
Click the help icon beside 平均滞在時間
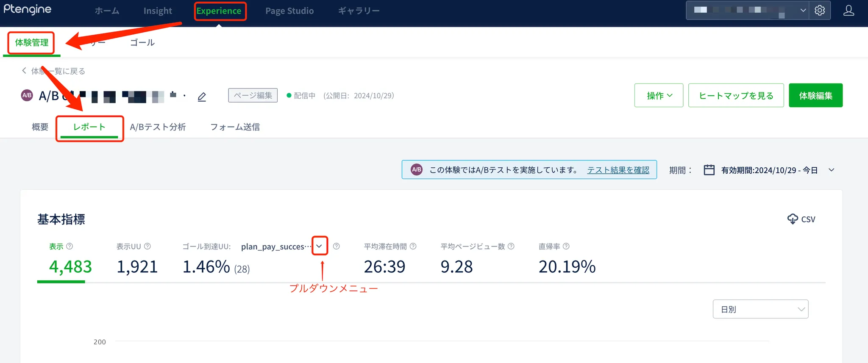pos(413,246)
